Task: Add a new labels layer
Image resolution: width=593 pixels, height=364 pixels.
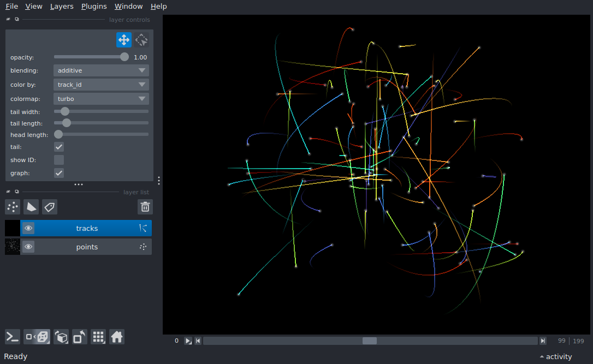Action: (x=50, y=207)
